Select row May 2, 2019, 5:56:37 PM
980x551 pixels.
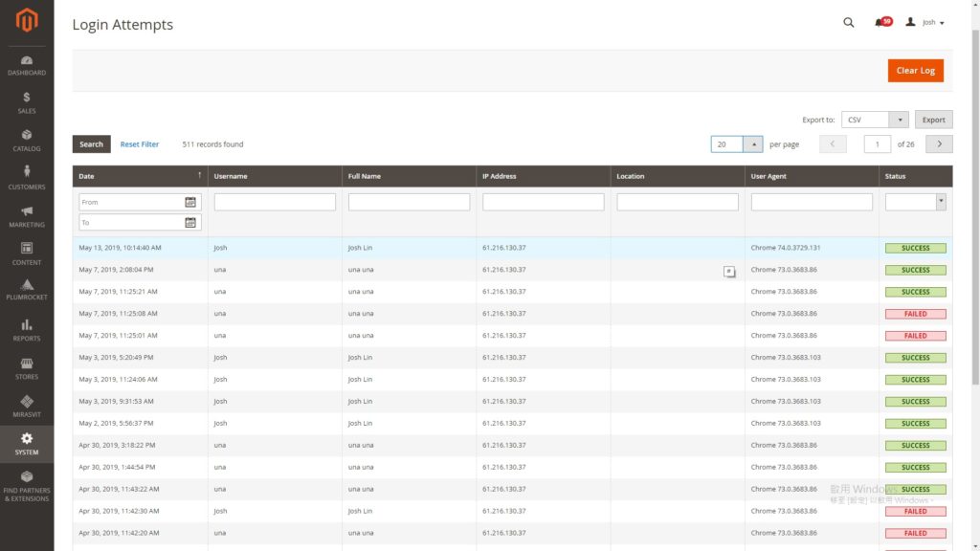pos(513,423)
